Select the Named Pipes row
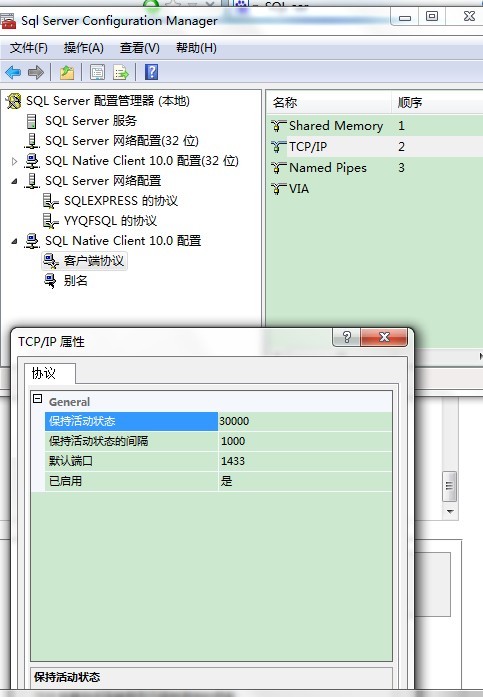This screenshot has width=483, height=697. [x=376, y=168]
